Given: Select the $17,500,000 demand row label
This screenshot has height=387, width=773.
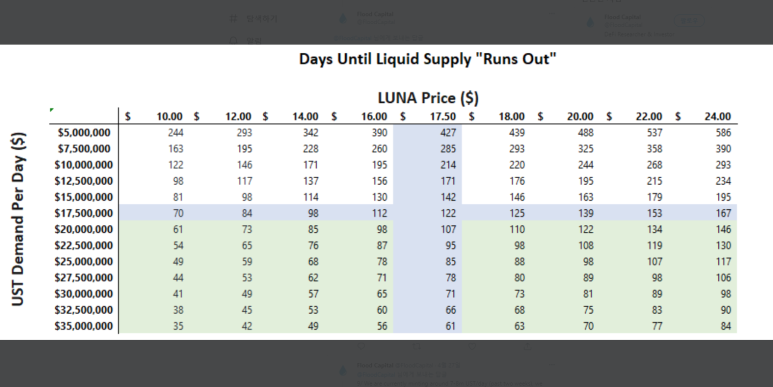Looking at the screenshot, I should point(83,213).
